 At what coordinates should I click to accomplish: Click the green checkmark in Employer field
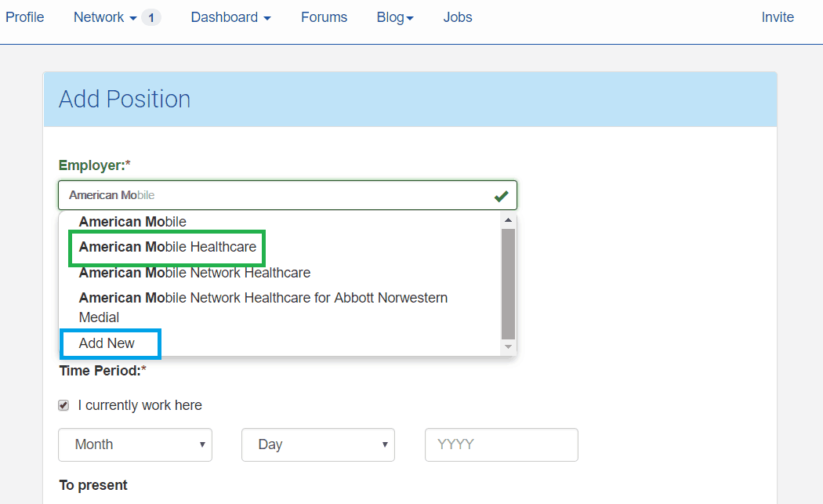(502, 197)
